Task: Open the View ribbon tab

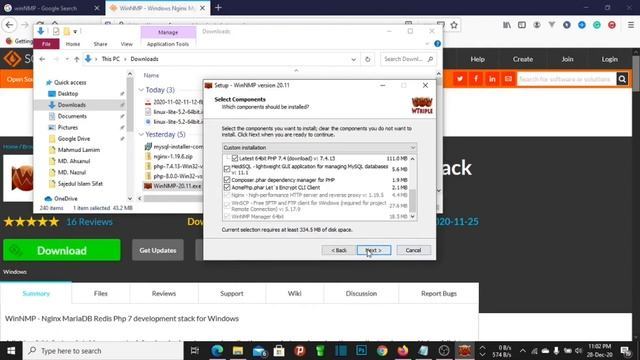Action: pos(127,44)
